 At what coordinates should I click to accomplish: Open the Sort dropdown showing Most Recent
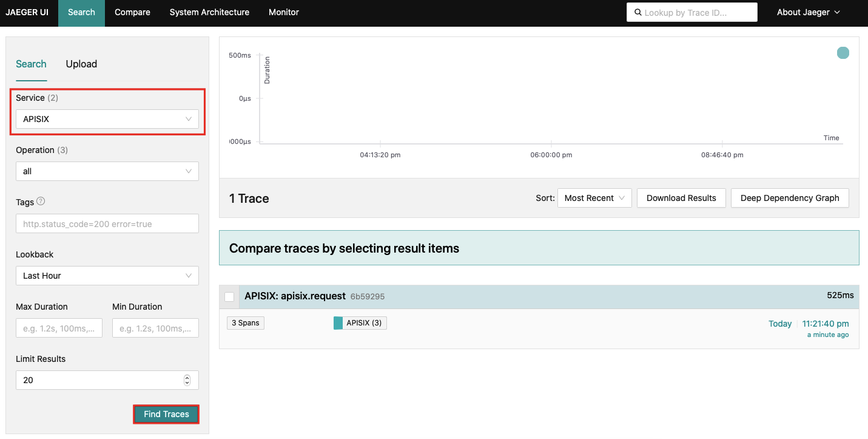pyautogui.click(x=594, y=198)
